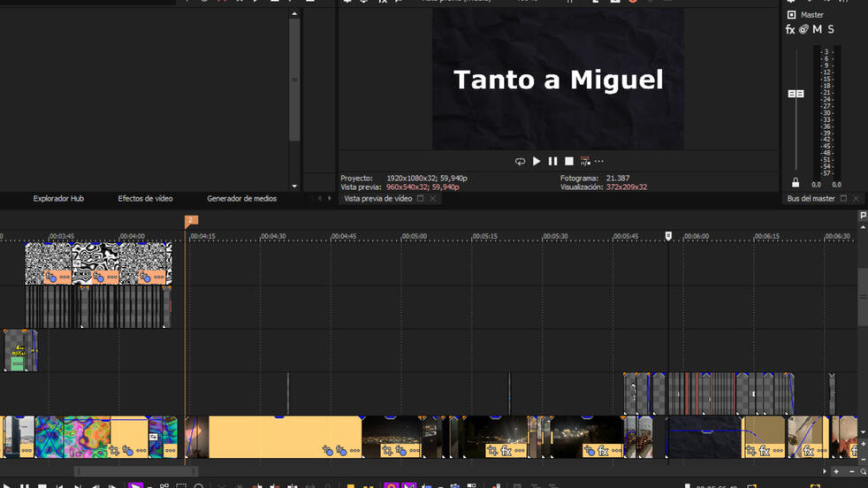Image resolution: width=868 pixels, height=488 pixels.
Task: Open Master bus FX
Action: point(790,30)
